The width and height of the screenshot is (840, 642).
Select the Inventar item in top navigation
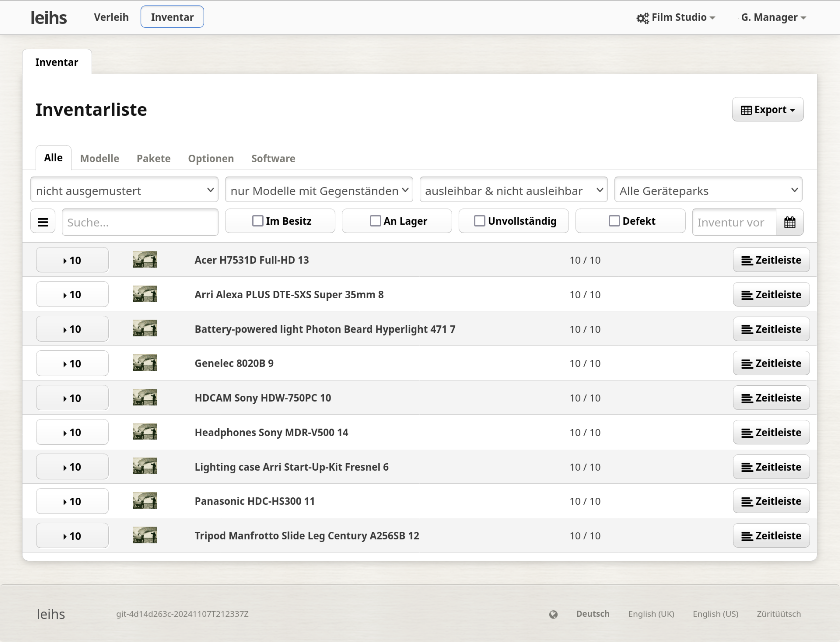click(x=172, y=17)
